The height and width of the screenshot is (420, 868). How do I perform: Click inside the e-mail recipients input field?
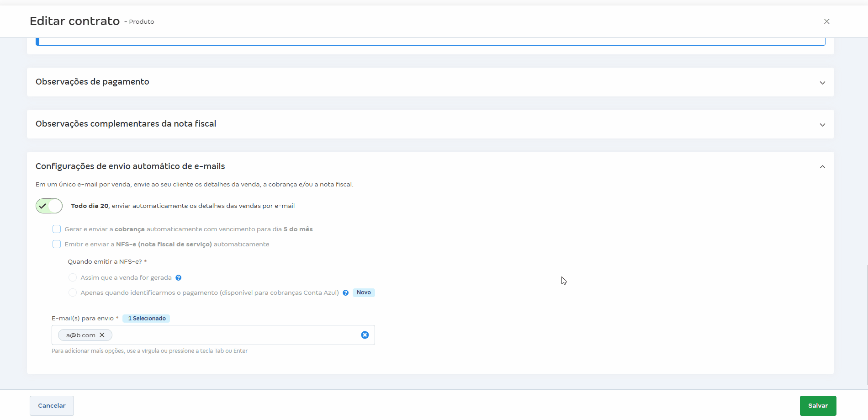233,335
